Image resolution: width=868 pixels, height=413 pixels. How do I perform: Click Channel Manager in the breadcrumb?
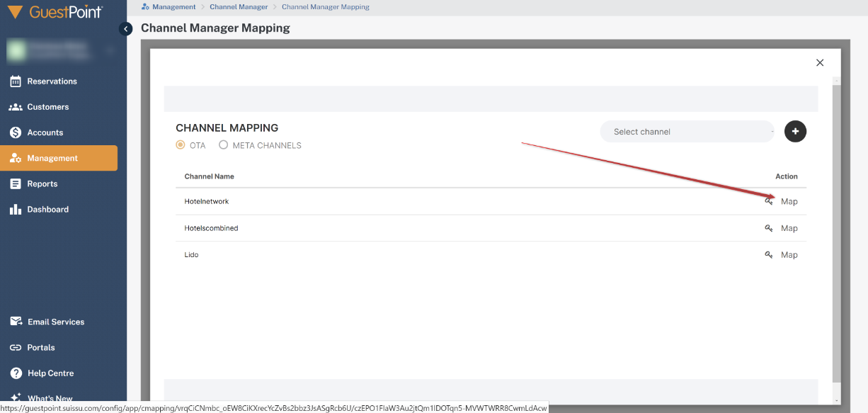(x=239, y=7)
